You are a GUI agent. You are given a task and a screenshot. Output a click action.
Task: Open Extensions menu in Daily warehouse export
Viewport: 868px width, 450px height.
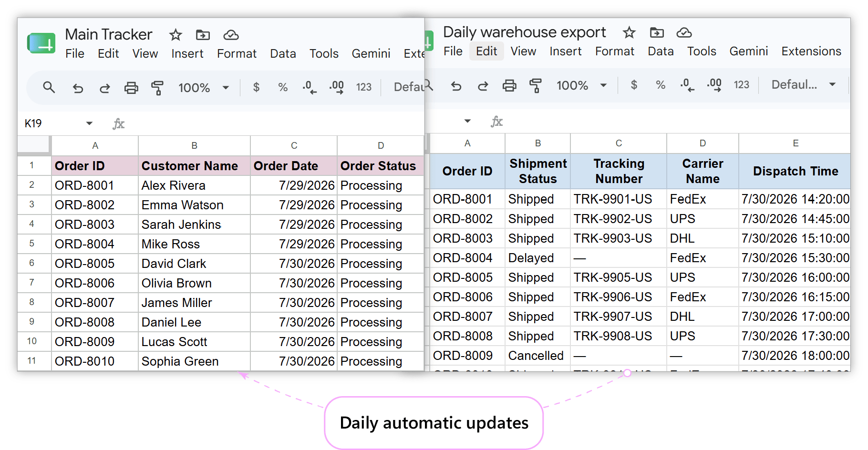(811, 51)
